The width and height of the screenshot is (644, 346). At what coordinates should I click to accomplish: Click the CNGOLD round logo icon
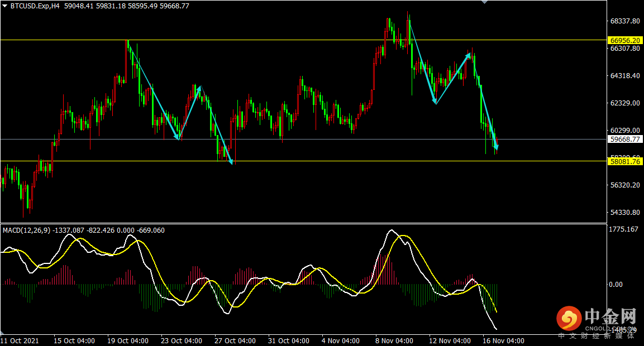click(x=568, y=319)
